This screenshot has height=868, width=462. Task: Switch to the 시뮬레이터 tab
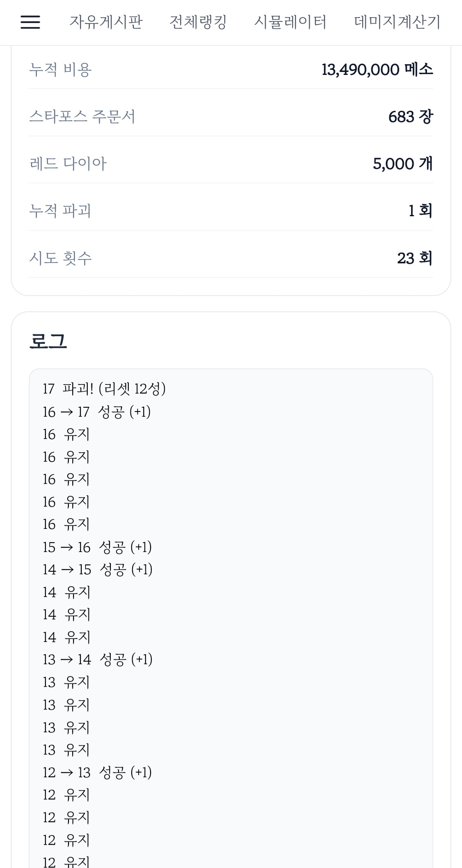[x=290, y=22]
